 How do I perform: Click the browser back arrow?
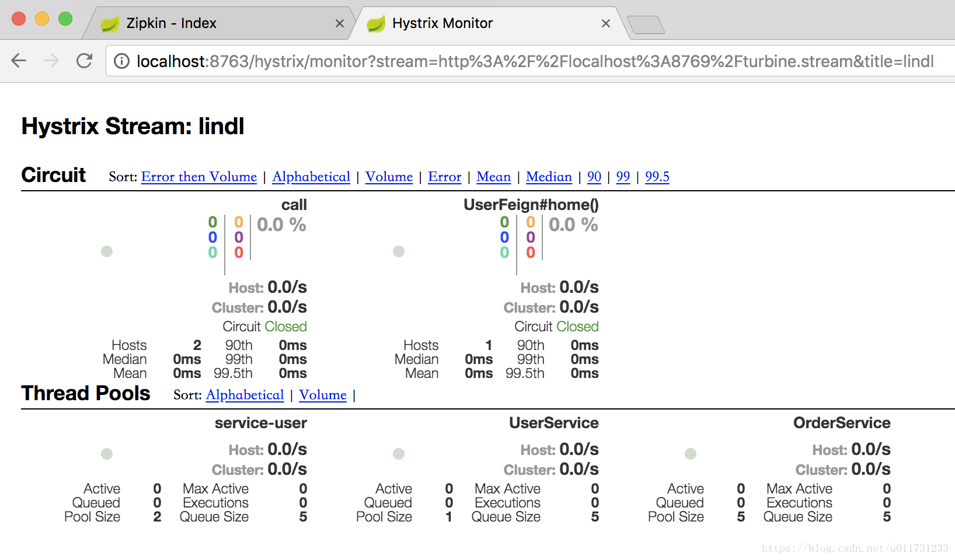[19, 61]
